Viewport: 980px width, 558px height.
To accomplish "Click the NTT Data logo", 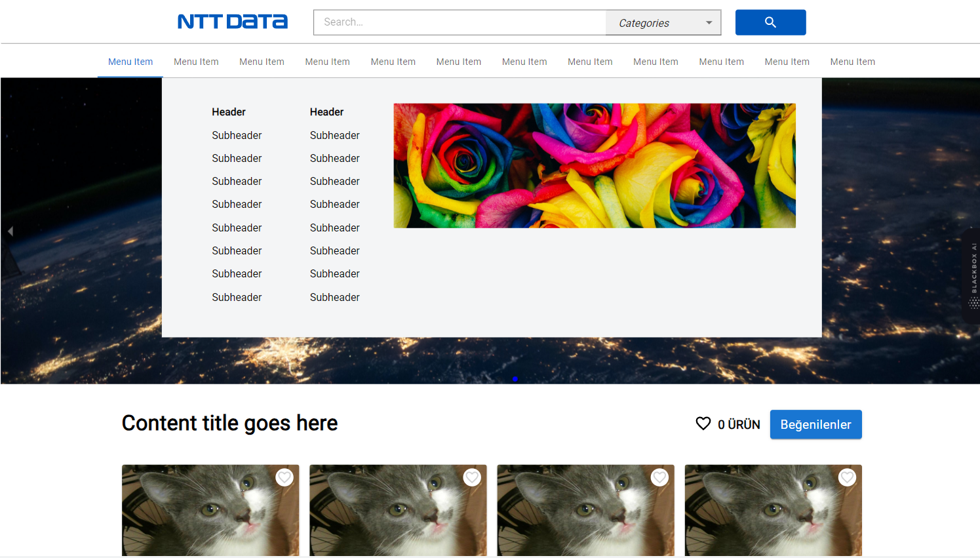I will [x=232, y=21].
